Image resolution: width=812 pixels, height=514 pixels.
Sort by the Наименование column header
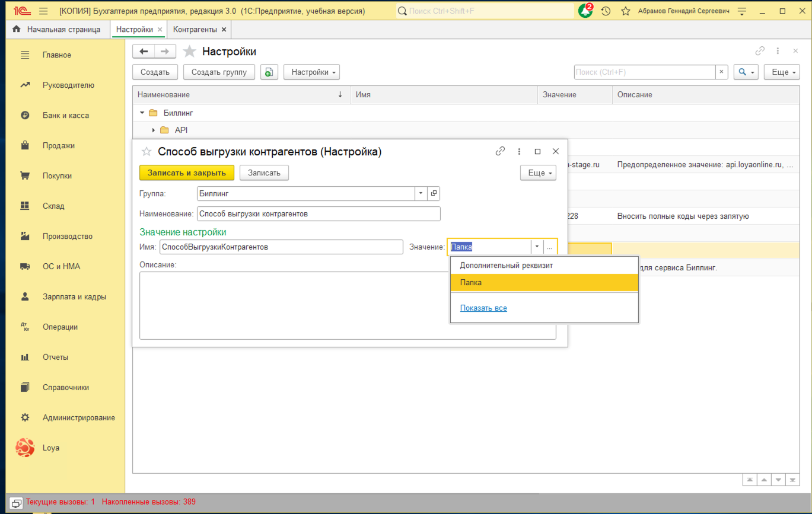[x=241, y=95]
